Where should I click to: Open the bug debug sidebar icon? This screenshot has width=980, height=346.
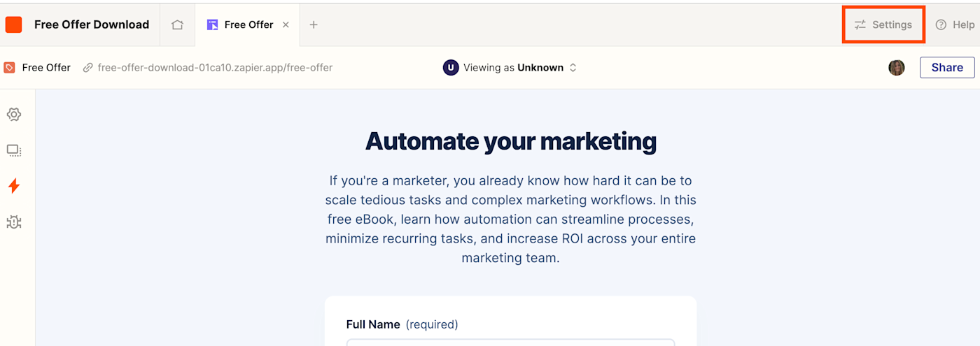[14, 222]
